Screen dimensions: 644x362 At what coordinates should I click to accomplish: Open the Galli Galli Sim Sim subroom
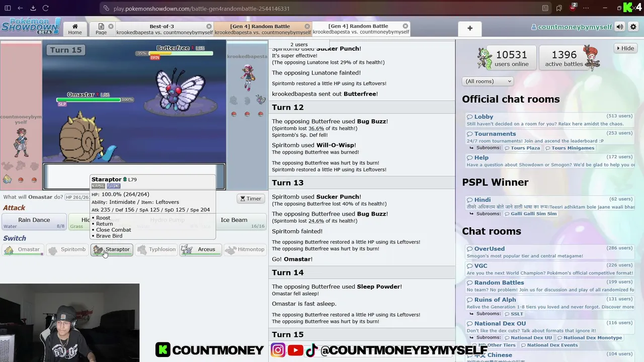click(x=530, y=214)
